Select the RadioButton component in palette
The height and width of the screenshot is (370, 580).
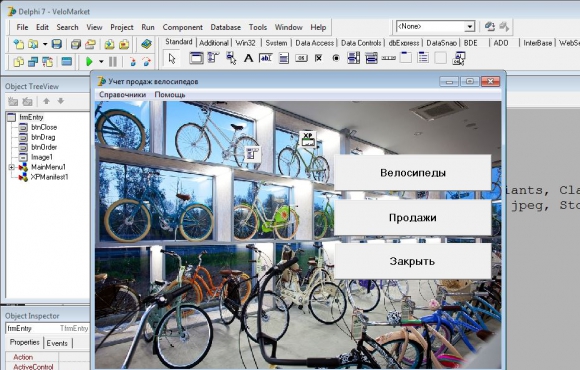[x=336, y=58]
